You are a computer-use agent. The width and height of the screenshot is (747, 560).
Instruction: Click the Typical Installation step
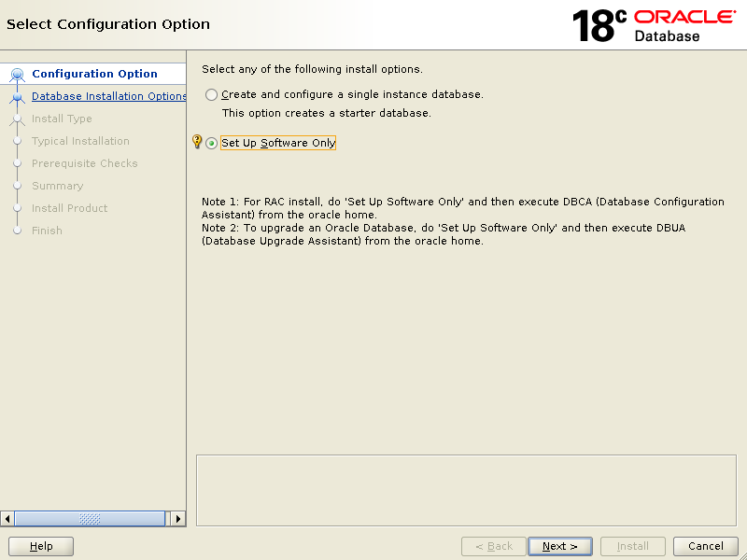coord(80,141)
